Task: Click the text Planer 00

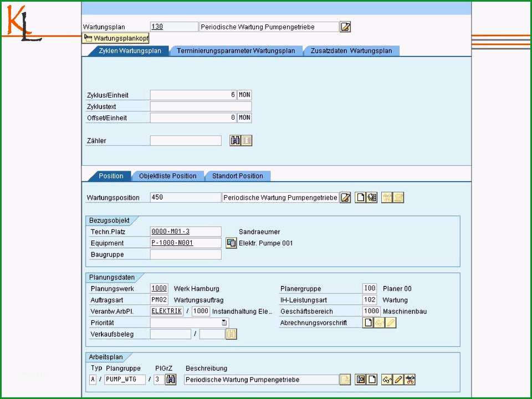Action: coord(397,289)
